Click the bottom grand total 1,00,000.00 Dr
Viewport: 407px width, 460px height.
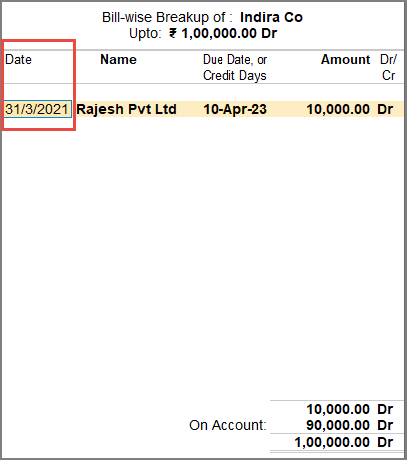344,442
